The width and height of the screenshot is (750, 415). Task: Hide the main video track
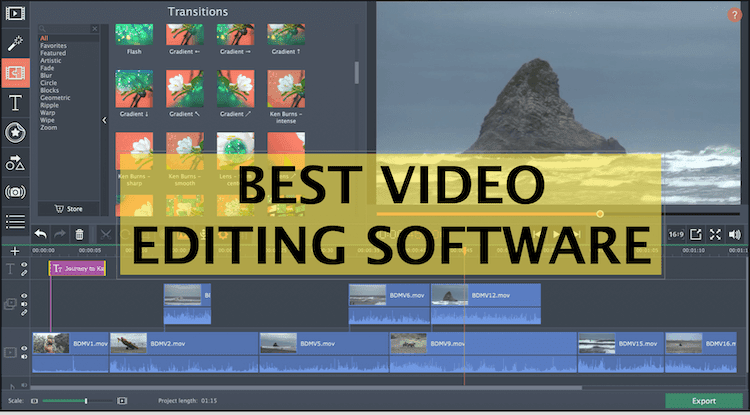pyautogui.click(x=24, y=349)
